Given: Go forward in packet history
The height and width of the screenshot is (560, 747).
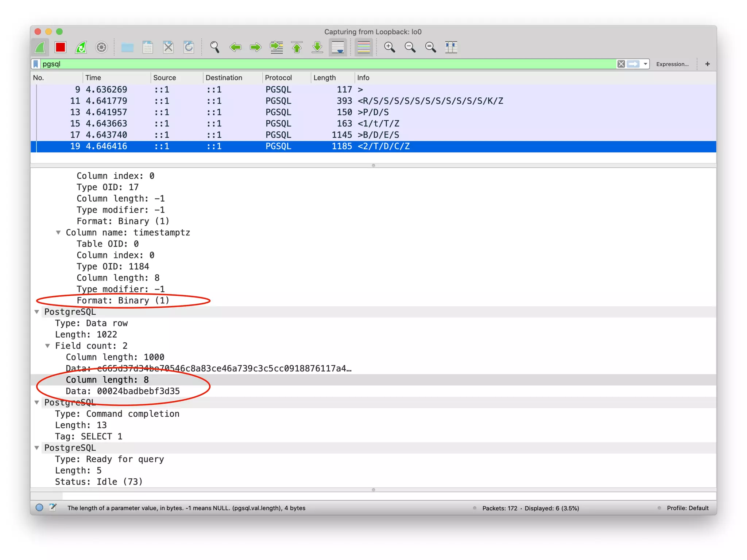Looking at the screenshot, I should [256, 47].
